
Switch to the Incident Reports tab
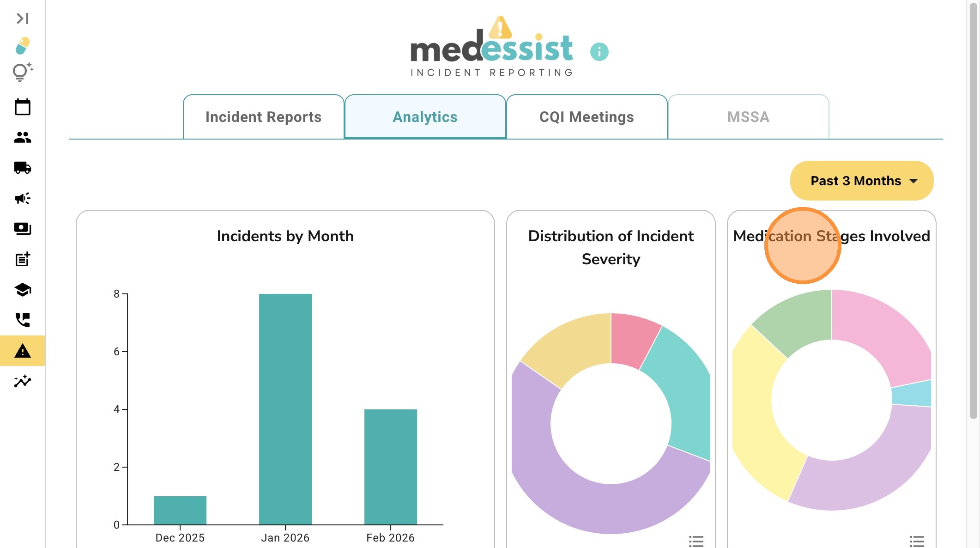263,117
